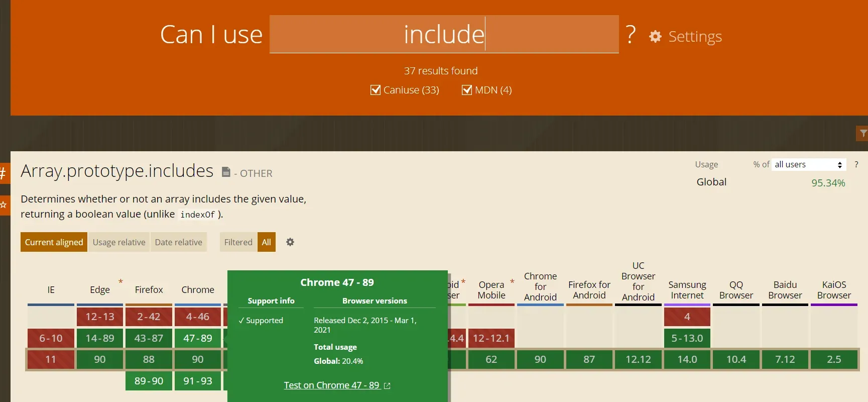This screenshot has width=868, height=402.
Task: Click the hash permalink icon beside the title
Action: (x=4, y=174)
